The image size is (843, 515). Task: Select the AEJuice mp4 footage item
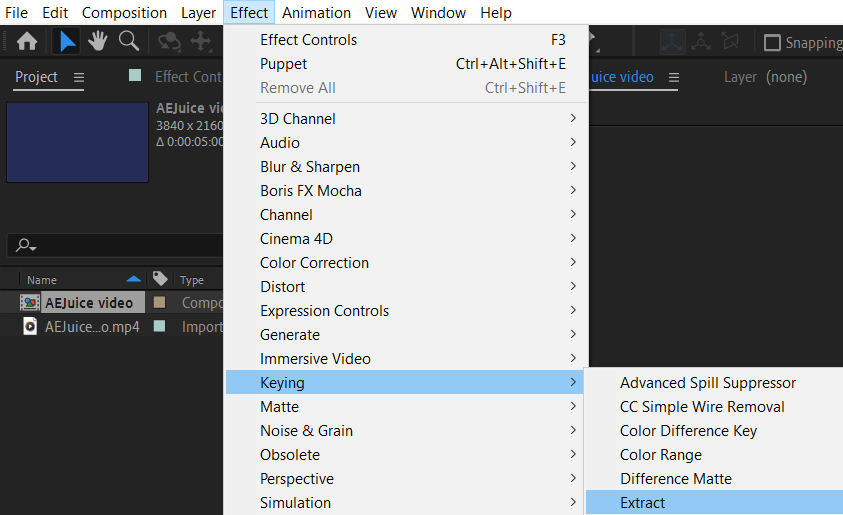[91, 326]
